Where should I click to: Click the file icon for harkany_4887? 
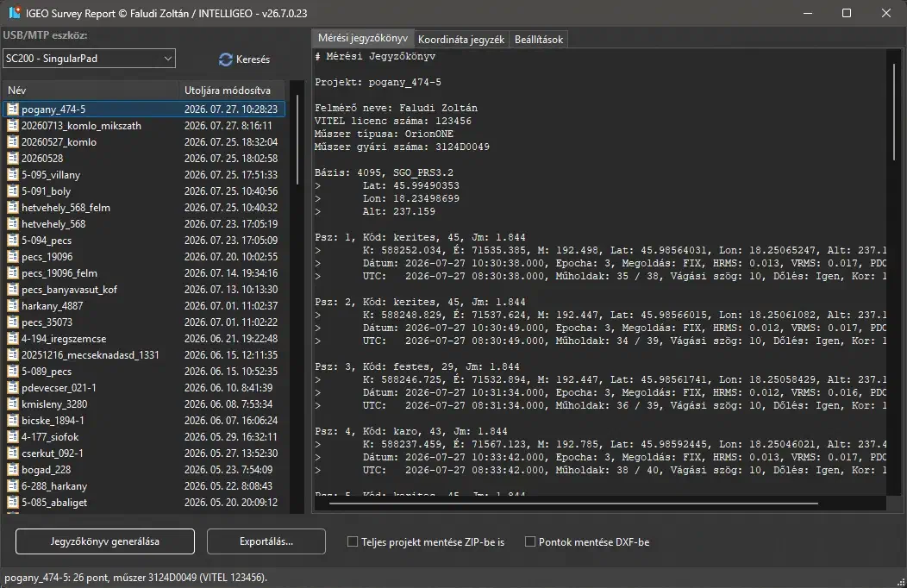13,306
